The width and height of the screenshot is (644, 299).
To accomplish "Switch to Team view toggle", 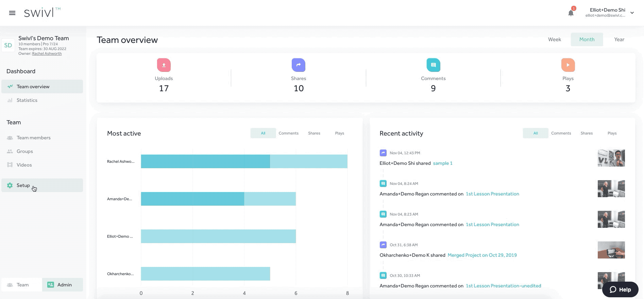I will (x=22, y=285).
